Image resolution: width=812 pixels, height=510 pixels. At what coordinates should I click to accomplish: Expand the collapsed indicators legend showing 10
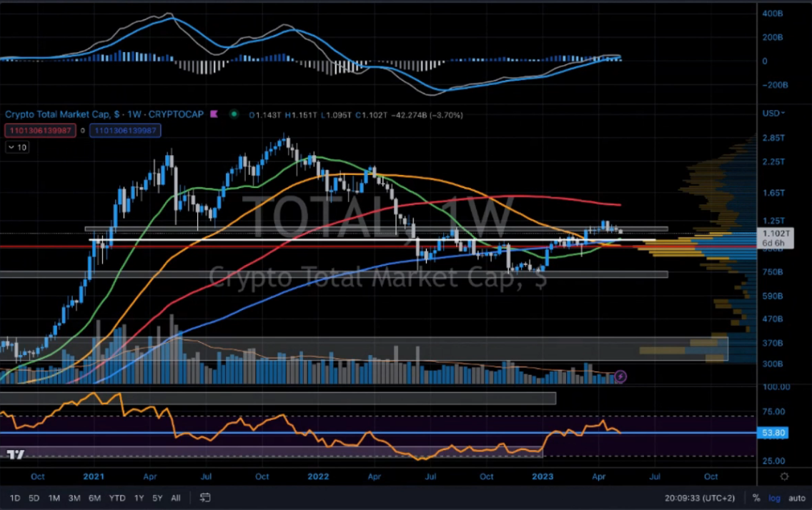(x=18, y=147)
